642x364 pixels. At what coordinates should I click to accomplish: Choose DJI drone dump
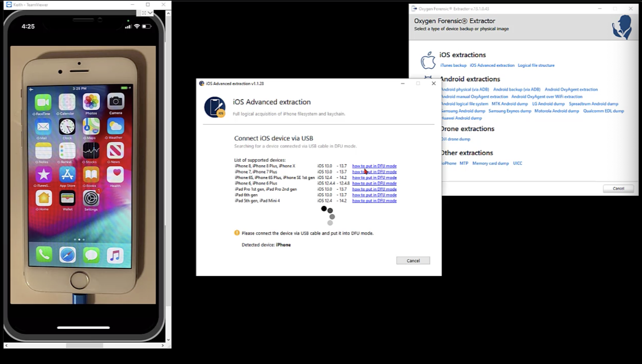[456, 139]
